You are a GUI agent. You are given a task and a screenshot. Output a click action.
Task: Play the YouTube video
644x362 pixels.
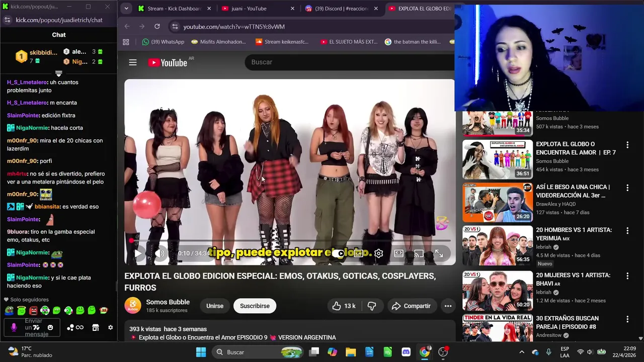point(138,253)
